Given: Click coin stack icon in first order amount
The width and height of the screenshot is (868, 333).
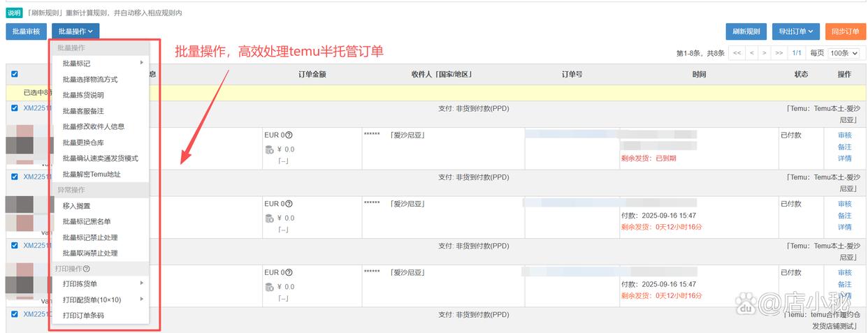Looking at the screenshot, I should (269, 149).
